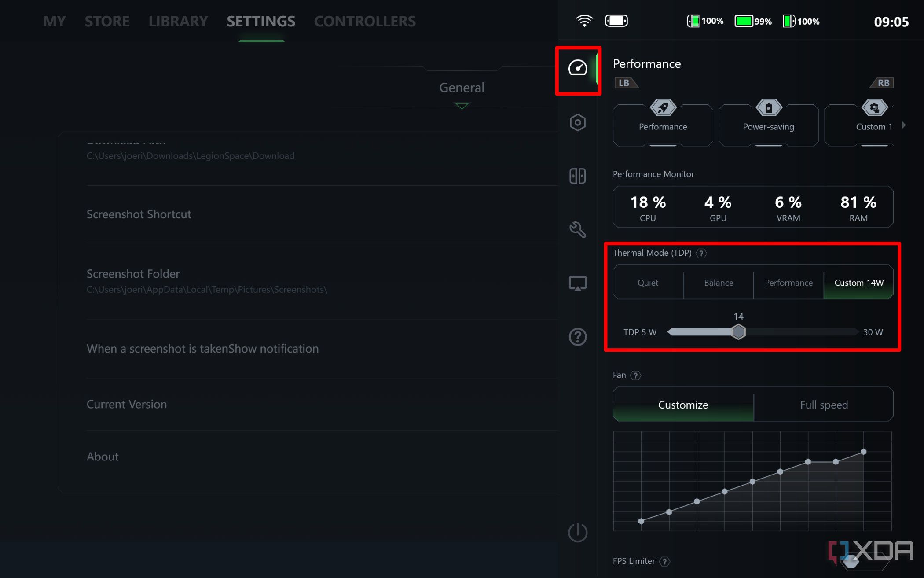Click Customize fan curve button

coord(682,404)
